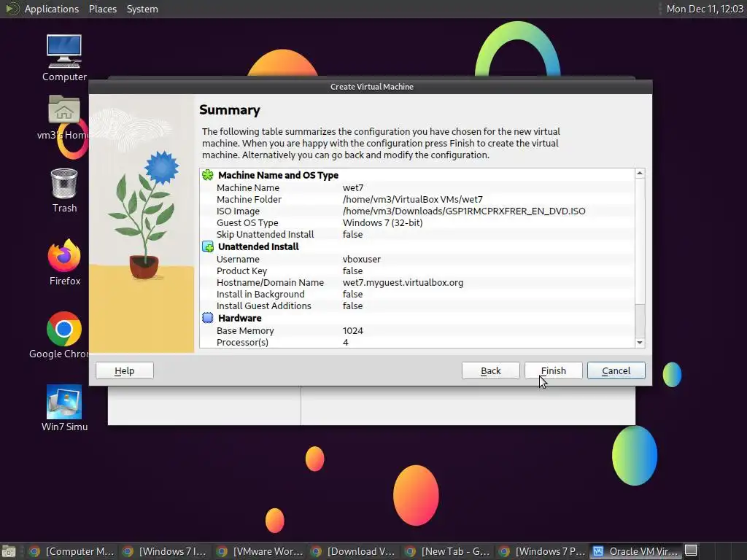
Task: Switch to the Windows 7 P... taskbar window
Action: coord(541,551)
